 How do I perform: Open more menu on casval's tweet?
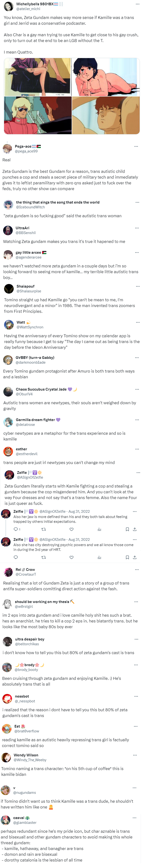pyautogui.click(x=134, y=818)
